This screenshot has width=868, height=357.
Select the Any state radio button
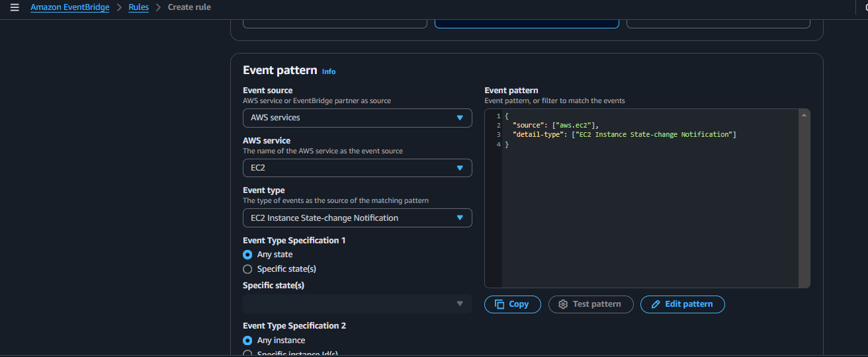tap(247, 255)
